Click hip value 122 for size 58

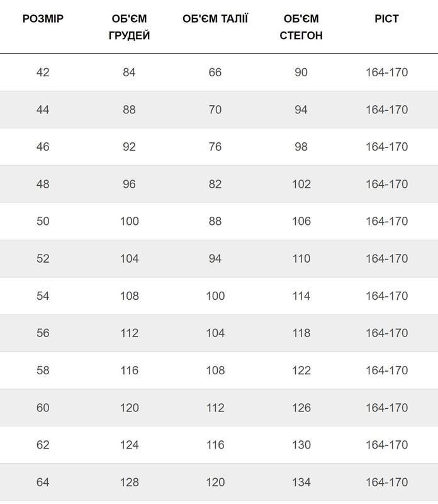pyautogui.click(x=301, y=370)
